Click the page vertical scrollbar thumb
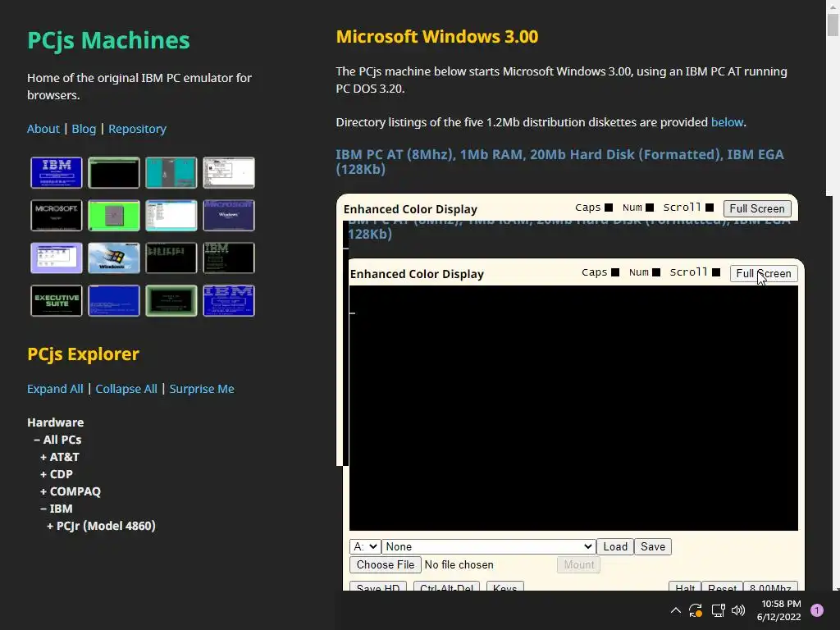Screen dimensions: 840x630 (833, 25)
